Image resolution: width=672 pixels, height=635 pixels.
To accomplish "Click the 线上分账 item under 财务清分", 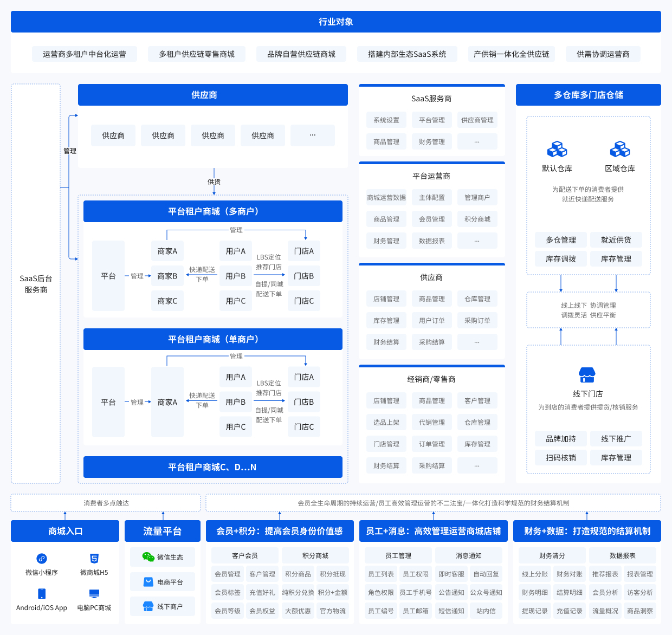I will pyautogui.click(x=535, y=574).
